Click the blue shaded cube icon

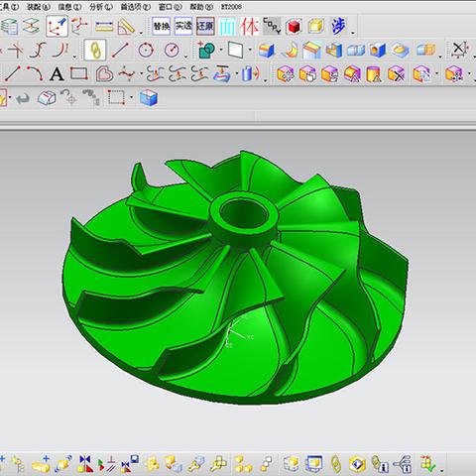coord(149,98)
